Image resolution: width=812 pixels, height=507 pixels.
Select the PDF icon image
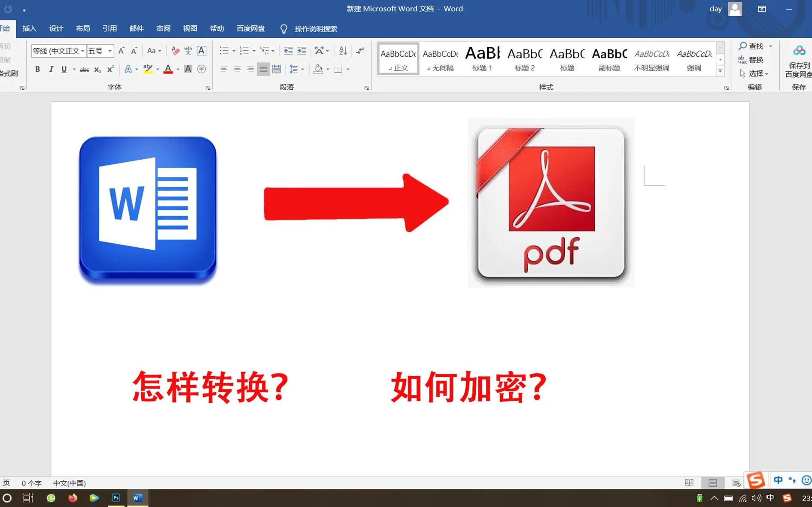pyautogui.click(x=551, y=203)
